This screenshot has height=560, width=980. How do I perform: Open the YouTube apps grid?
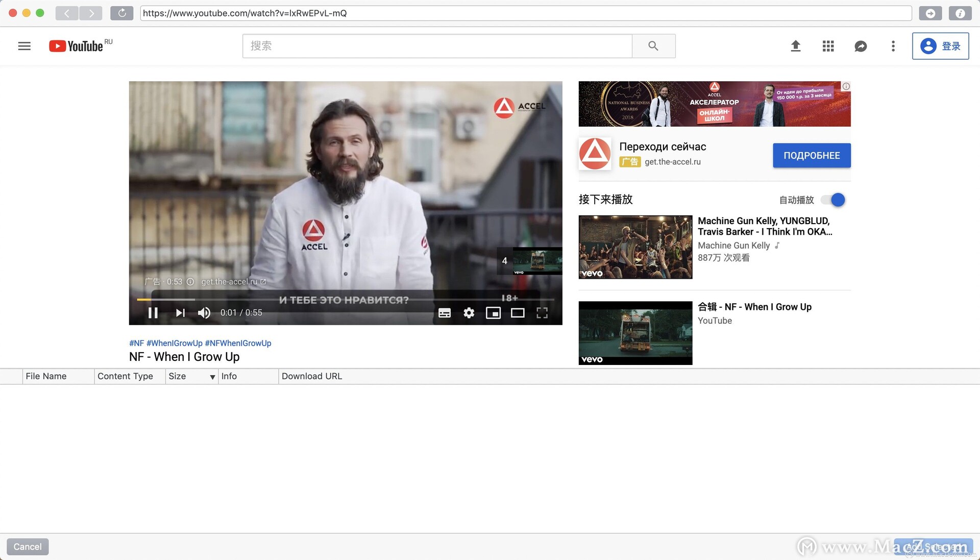click(828, 46)
